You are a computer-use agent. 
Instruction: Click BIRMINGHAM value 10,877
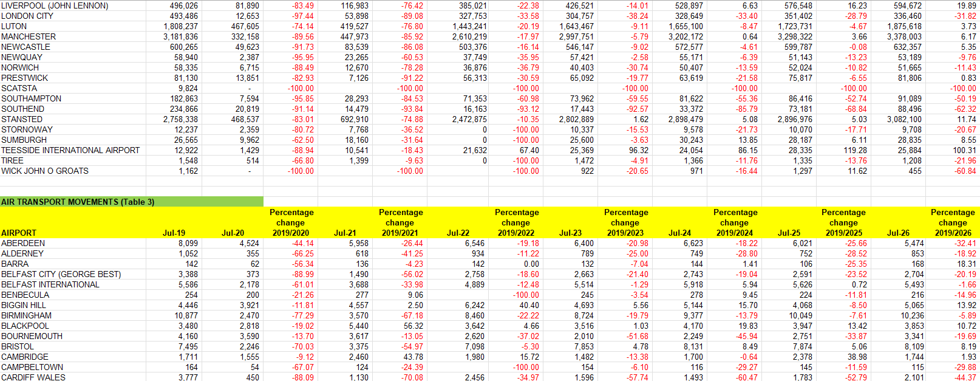pos(186,315)
